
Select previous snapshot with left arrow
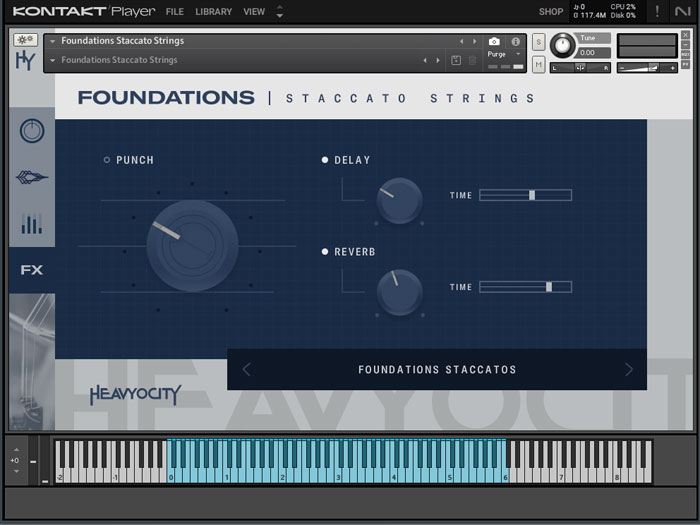[425, 60]
